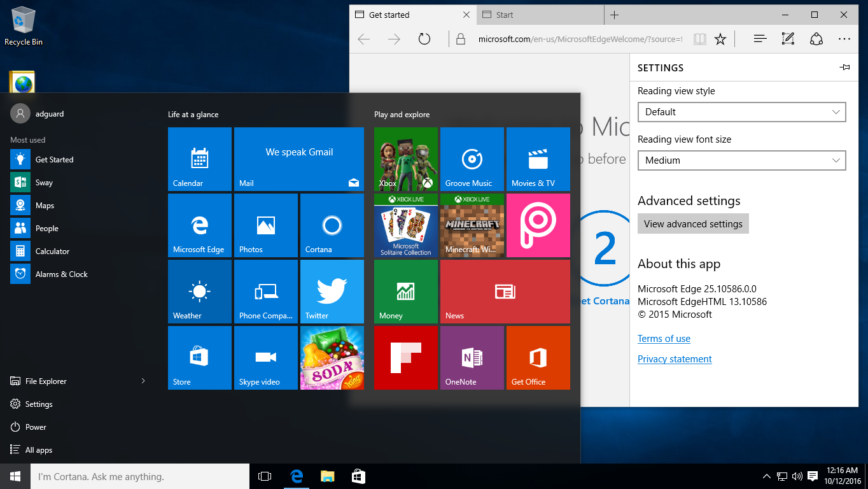Open the Weather tile

coord(200,292)
